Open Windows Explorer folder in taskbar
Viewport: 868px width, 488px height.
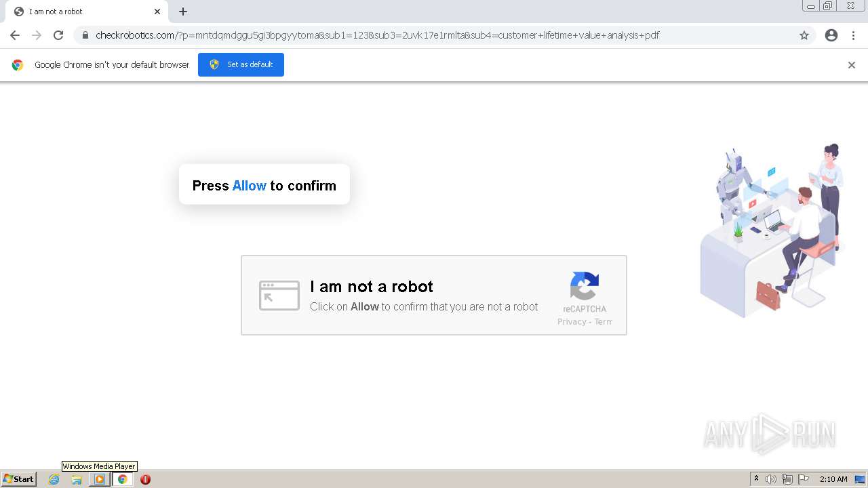(x=77, y=479)
